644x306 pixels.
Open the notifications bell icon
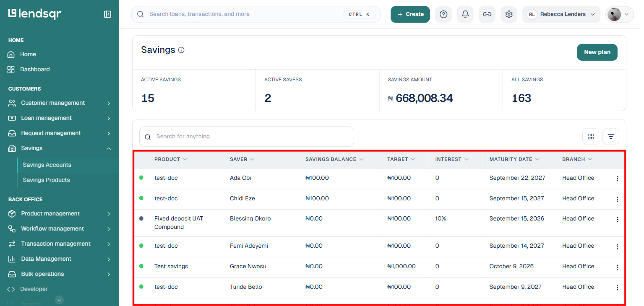click(x=465, y=14)
